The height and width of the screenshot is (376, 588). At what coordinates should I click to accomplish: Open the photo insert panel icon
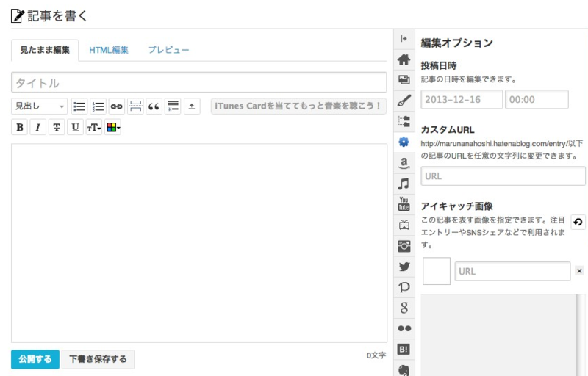click(404, 79)
